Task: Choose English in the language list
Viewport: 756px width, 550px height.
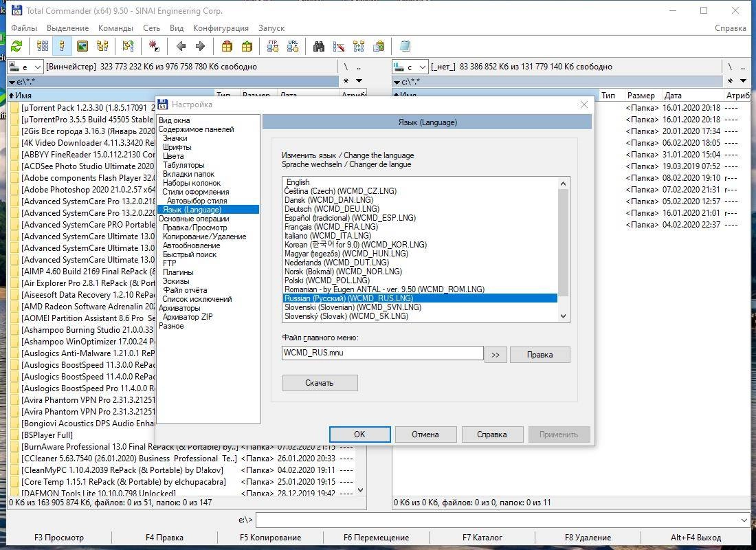Action: click(298, 182)
